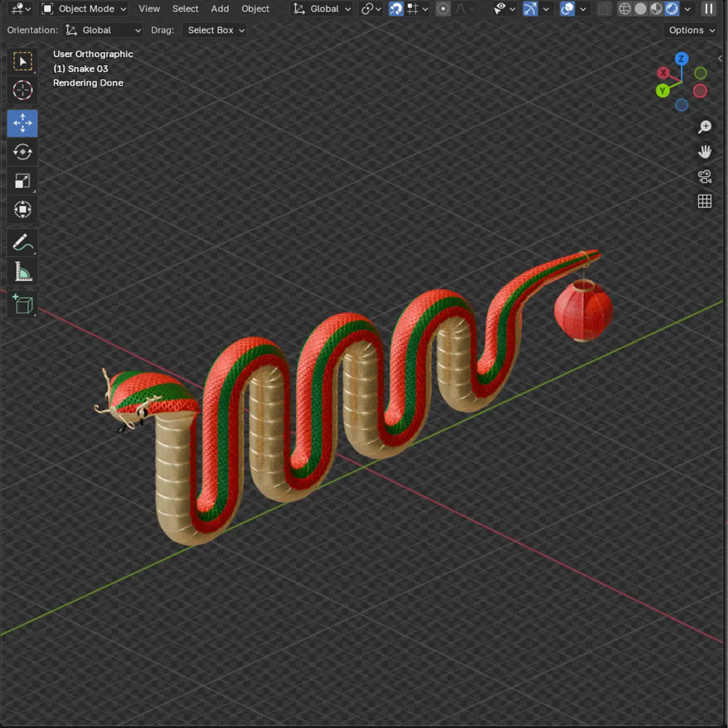Screen dimensions: 728x728
Task: Toggle viewport overlays button
Action: (x=567, y=8)
